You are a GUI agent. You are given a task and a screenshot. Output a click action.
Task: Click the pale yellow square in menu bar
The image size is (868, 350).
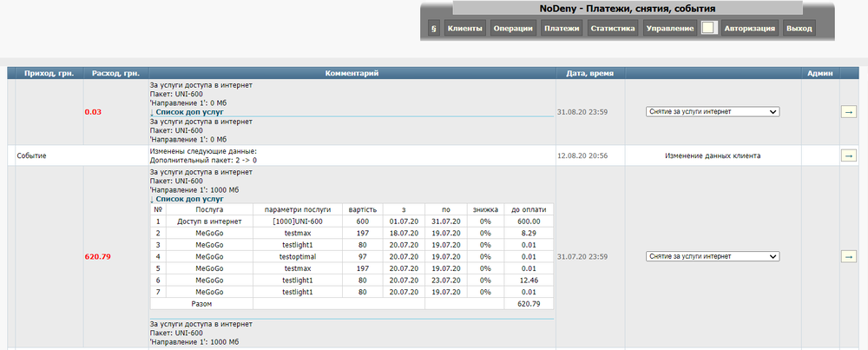708,29
